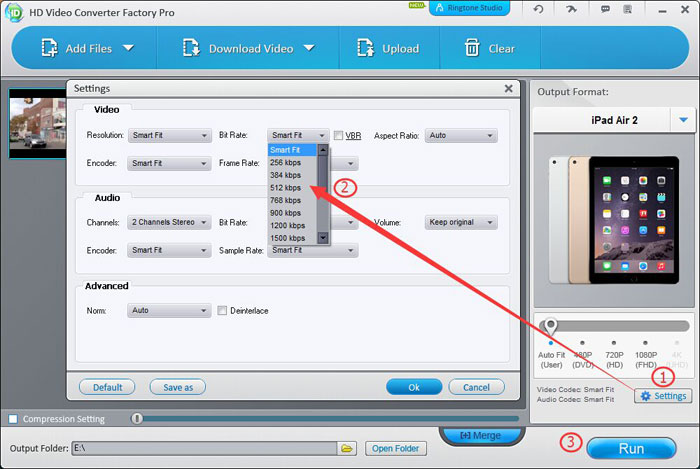The height and width of the screenshot is (469, 700).
Task: Click the iPad Air 2 device preview image
Action: coord(614,220)
